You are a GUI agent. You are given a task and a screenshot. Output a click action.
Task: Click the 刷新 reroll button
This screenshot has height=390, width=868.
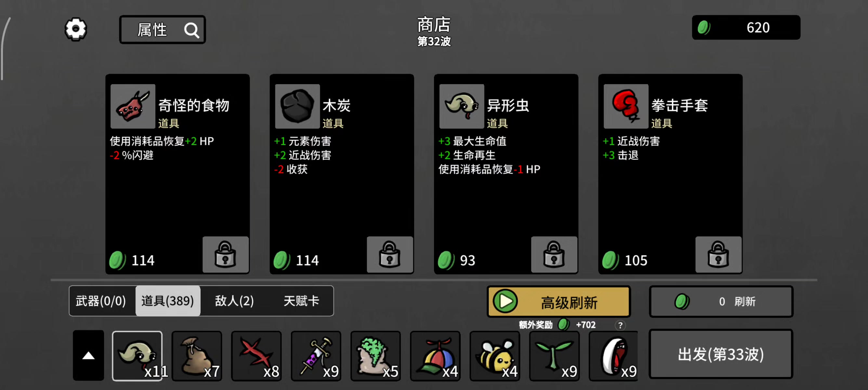pyautogui.click(x=721, y=301)
